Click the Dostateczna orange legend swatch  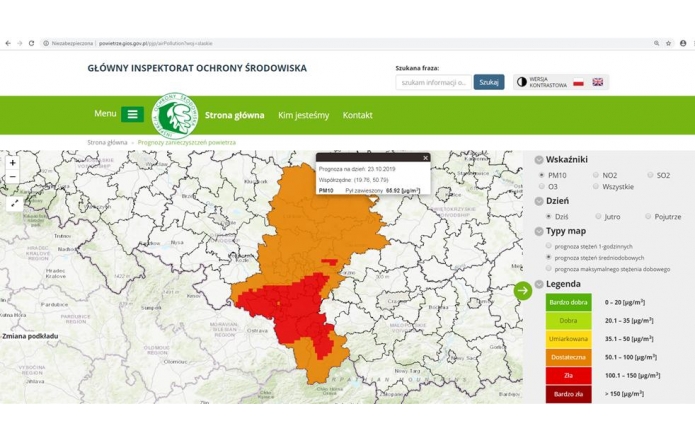tap(568, 357)
